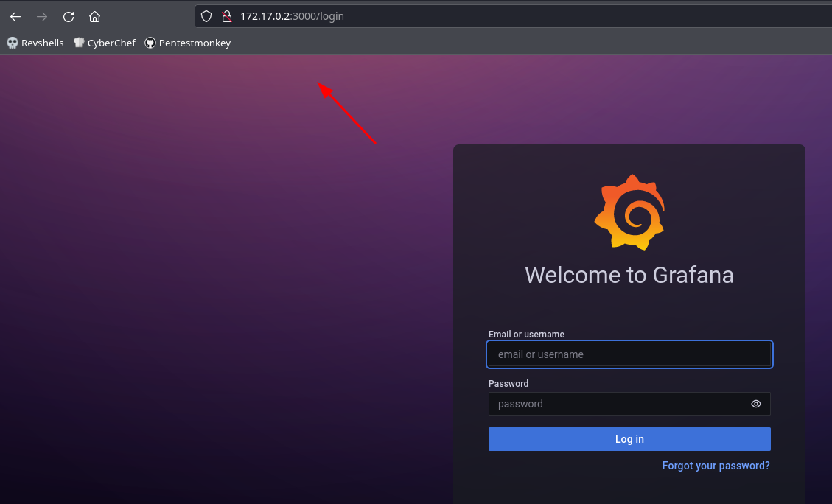Click the red arrow annotation
Image resolution: width=832 pixels, height=504 pixels.
[x=347, y=113]
